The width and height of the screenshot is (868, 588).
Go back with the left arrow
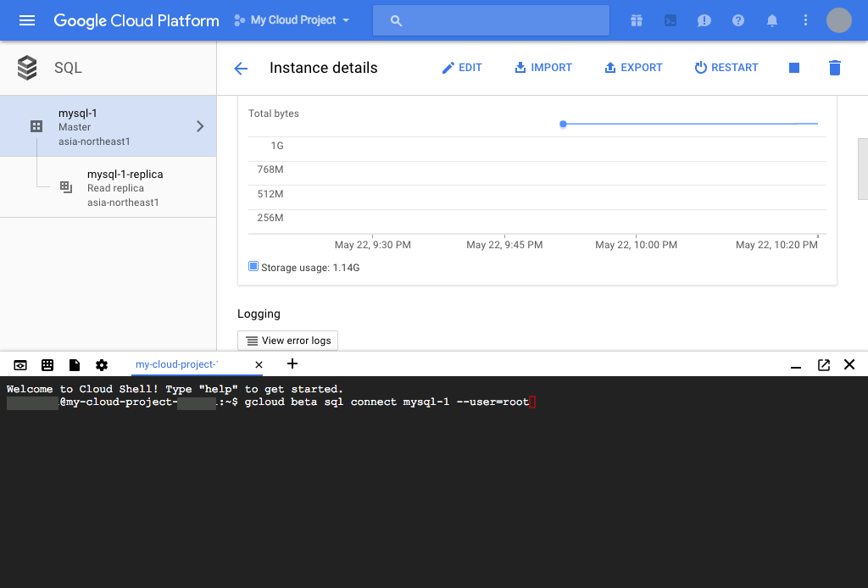(x=241, y=68)
